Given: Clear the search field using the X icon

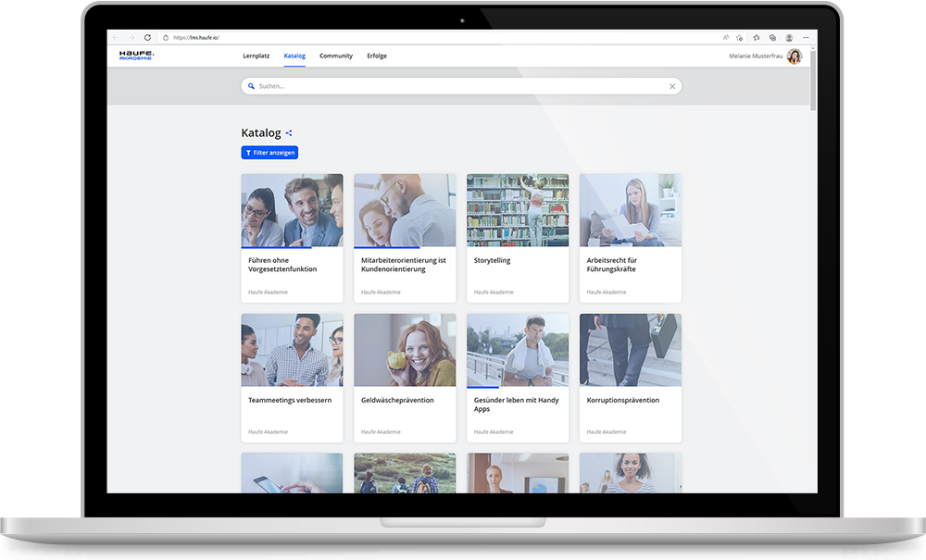Looking at the screenshot, I should point(673,85).
